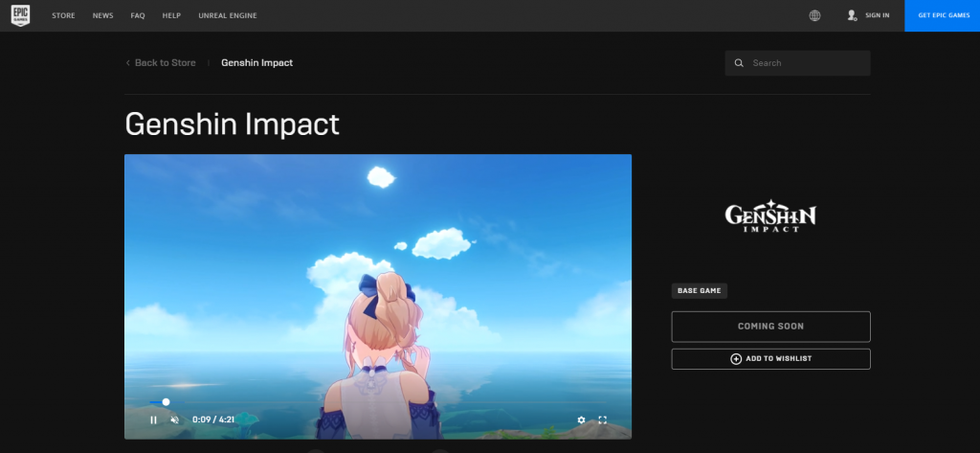Click the COMING SOON button
This screenshot has width=980, height=453.
(x=770, y=327)
